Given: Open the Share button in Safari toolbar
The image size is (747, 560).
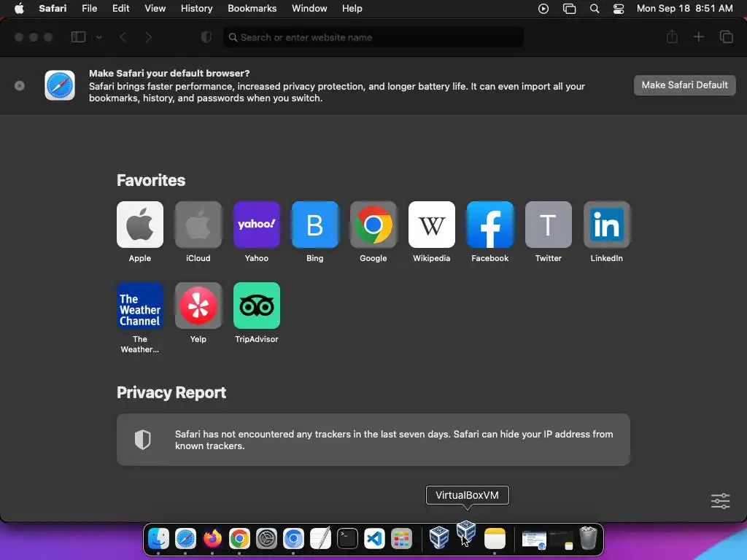Looking at the screenshot, I should point(672,36).
